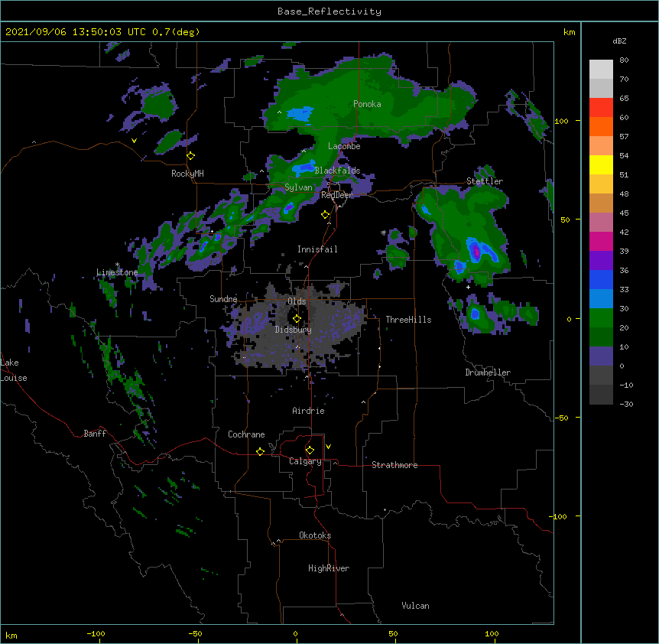The height and width of the screenshot is (644, 659).
Task: Click the Okotoks label
Action: click(x=315, y=535)
